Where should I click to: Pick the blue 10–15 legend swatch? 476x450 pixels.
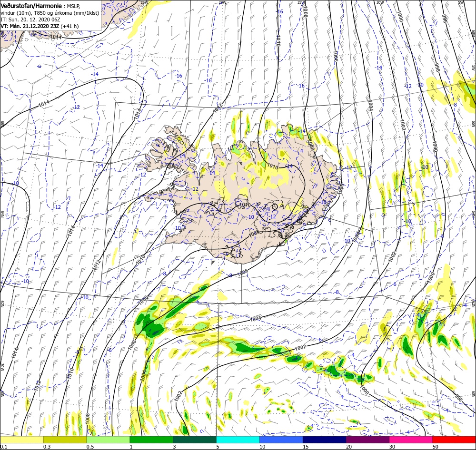[281, 440]
